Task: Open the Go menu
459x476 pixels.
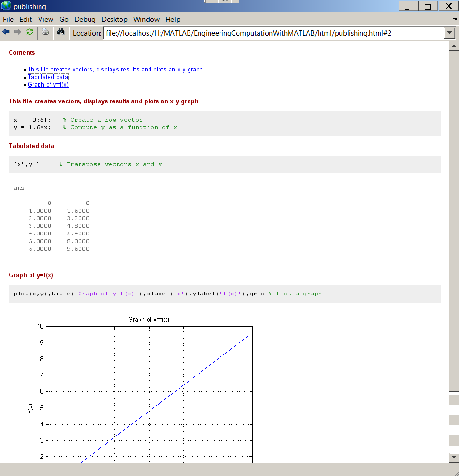Action: tap(64, 20)
